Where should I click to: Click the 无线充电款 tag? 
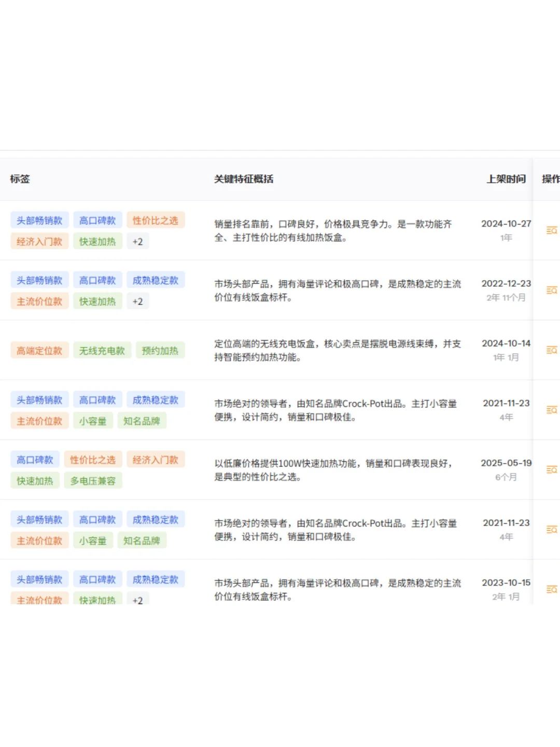point(102,350)
